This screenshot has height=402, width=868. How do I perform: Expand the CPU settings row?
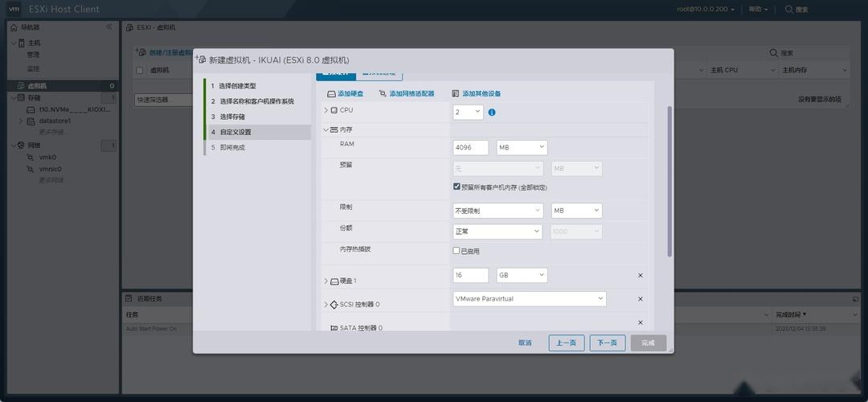click(x=325, y=110)
